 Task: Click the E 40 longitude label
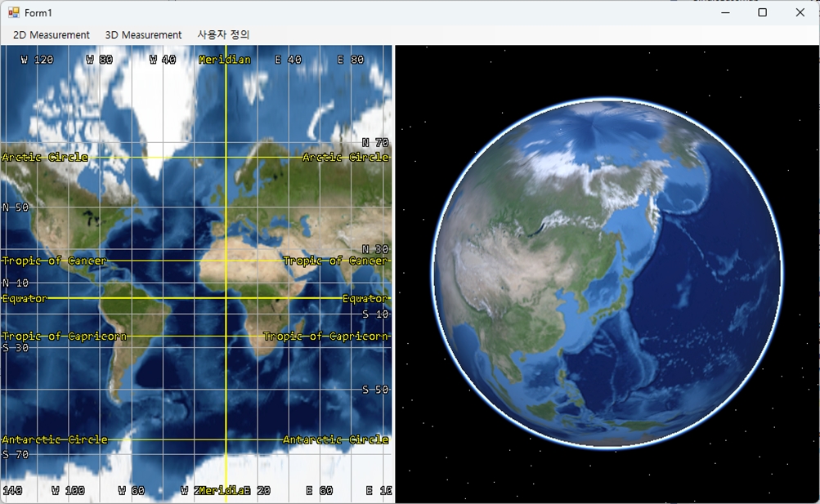[289, 60]
